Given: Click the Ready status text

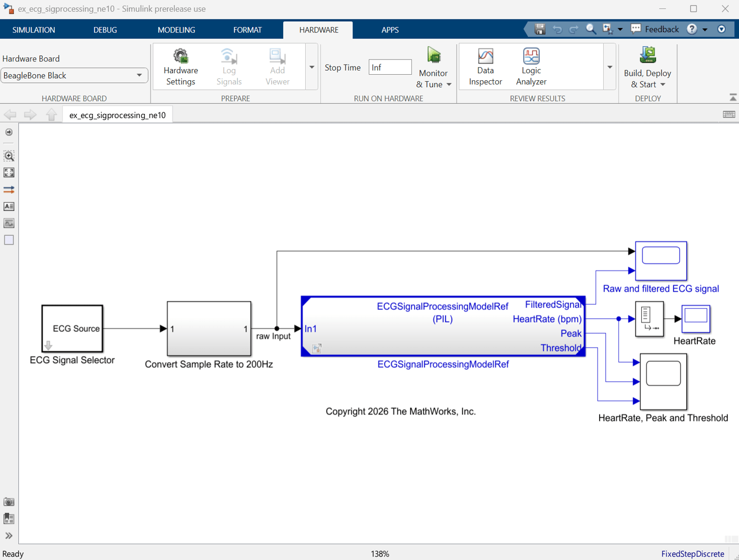Looking at the screenshot, I should click(13, 554).
